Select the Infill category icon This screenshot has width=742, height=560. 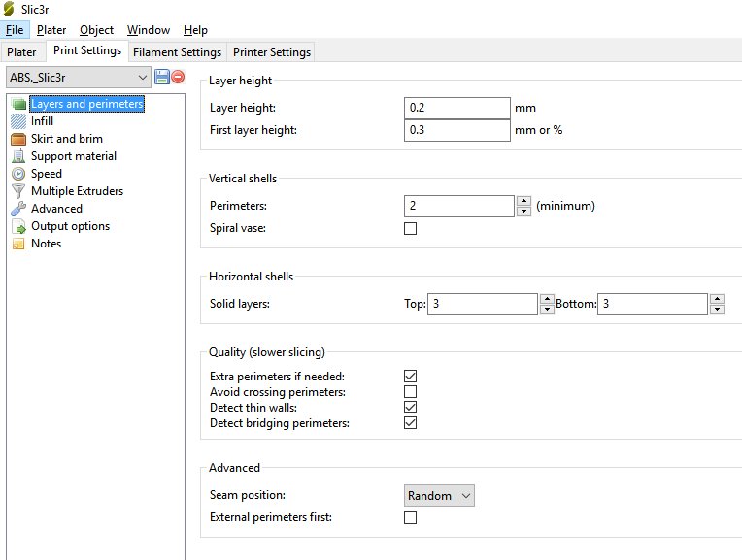(18, 121)
